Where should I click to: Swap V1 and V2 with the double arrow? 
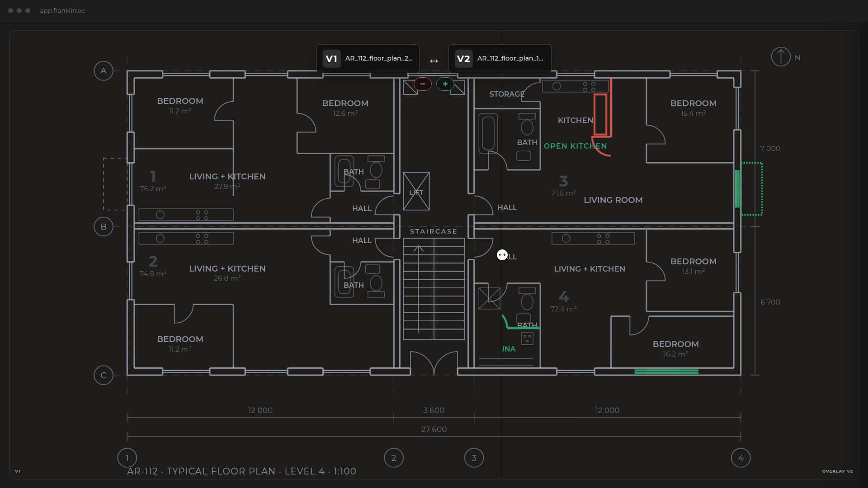pos(434,61)
